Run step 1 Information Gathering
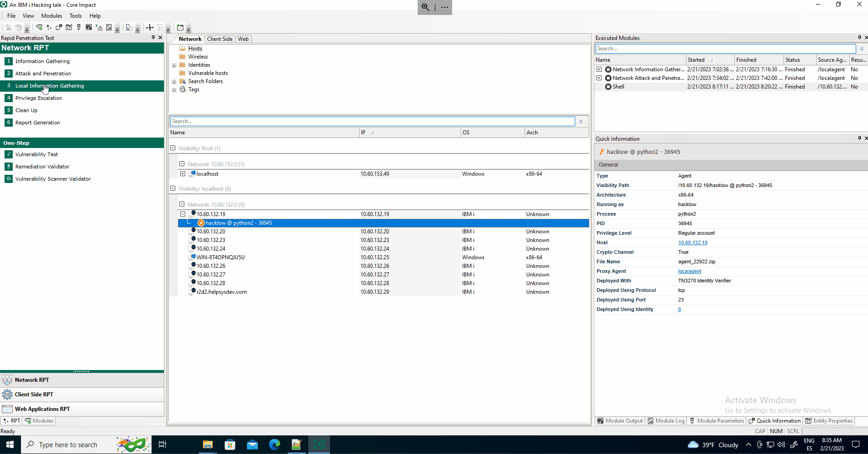 (82, 61)
